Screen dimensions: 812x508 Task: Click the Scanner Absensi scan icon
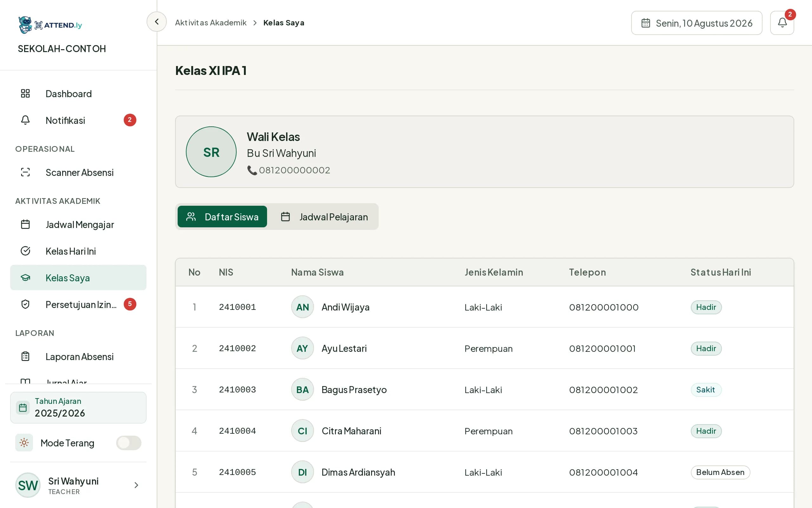click(x=25, y=172)
